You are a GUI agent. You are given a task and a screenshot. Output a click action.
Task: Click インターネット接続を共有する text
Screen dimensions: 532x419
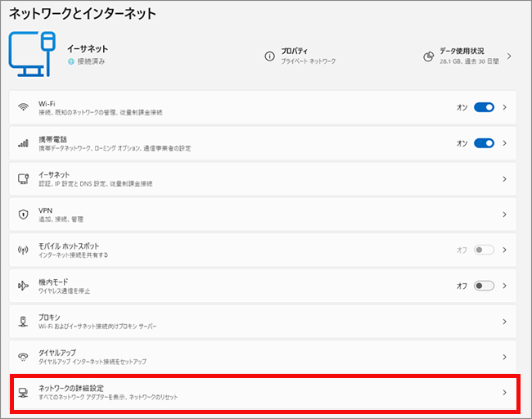74,255
